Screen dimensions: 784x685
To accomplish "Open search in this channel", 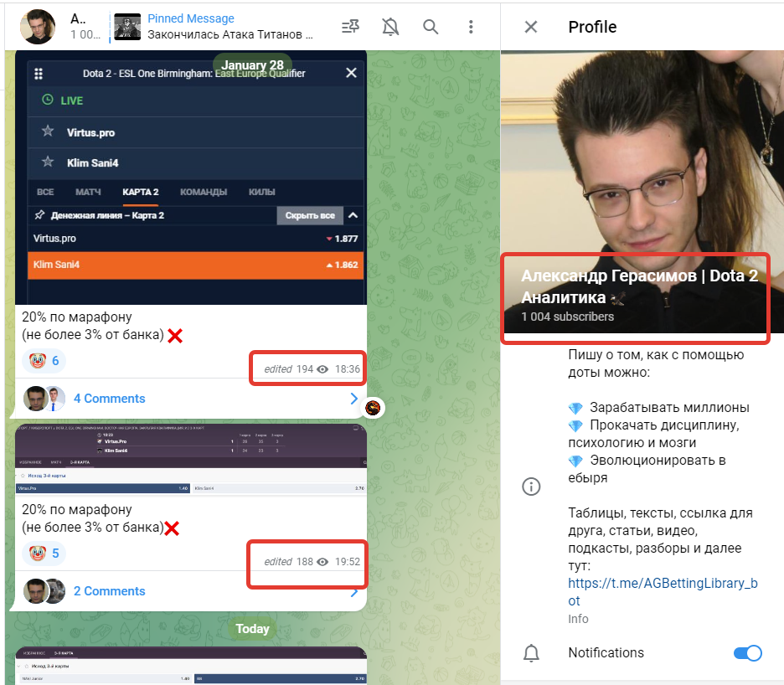I will [431, 27].
